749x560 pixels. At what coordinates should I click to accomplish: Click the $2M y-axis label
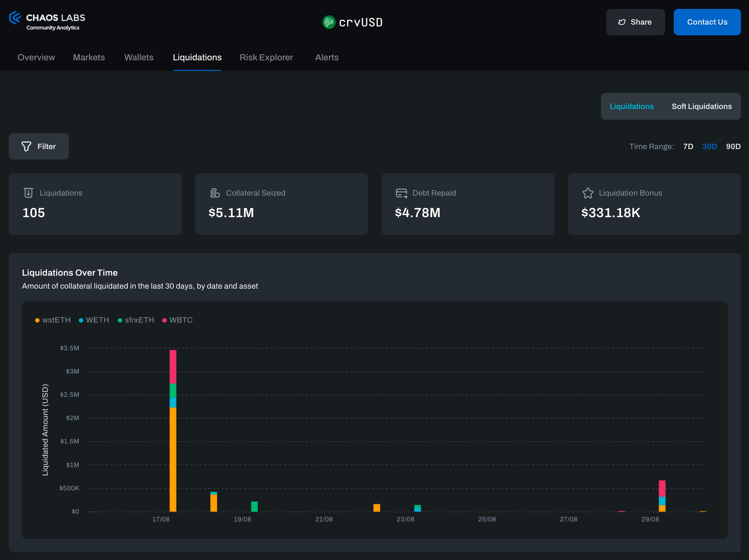pyautogui.click(x=73, y=418)
